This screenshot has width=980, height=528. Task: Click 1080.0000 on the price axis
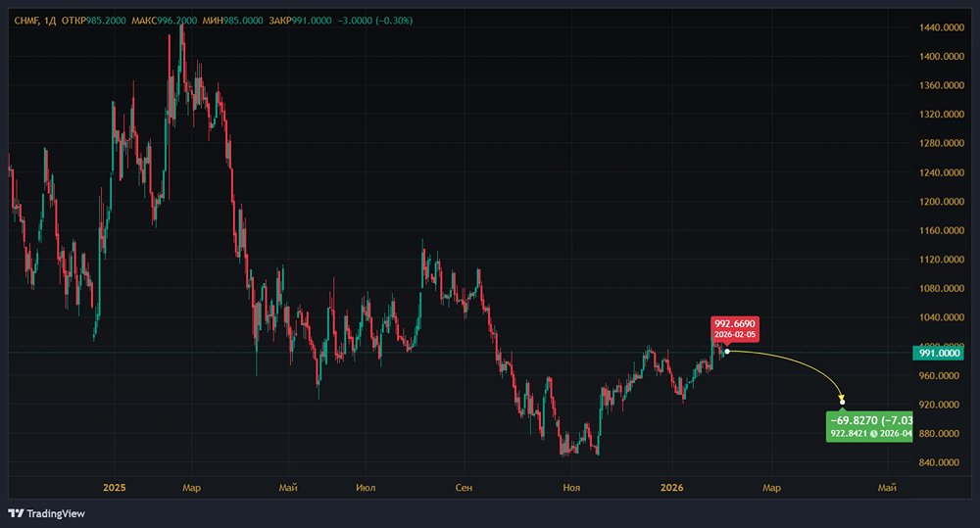point(942,289)
